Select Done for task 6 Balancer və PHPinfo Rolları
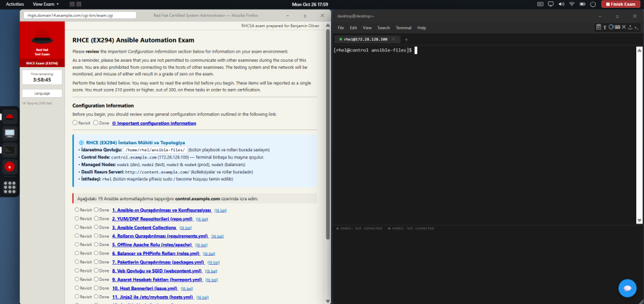Viewport: 644px width, 304px height. pyautogui.click(x=96, y=253)
